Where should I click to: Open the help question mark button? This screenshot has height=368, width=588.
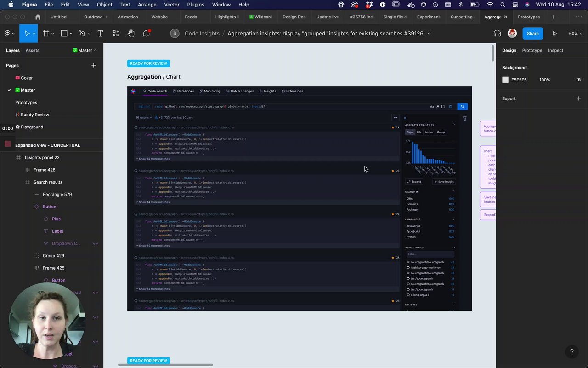572,352
